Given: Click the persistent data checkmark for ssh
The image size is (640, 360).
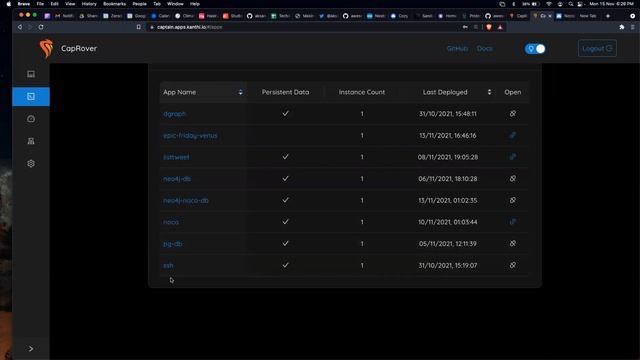Looking at the screenshot, I should coord(285,265).
